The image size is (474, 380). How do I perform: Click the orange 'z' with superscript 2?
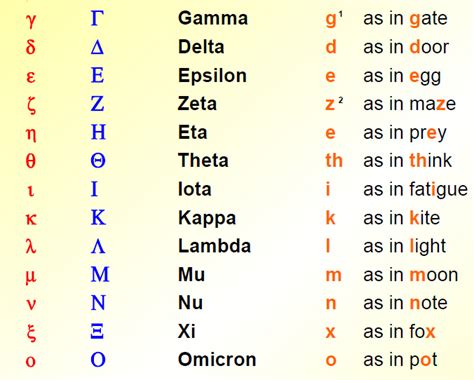pos(334,104)
